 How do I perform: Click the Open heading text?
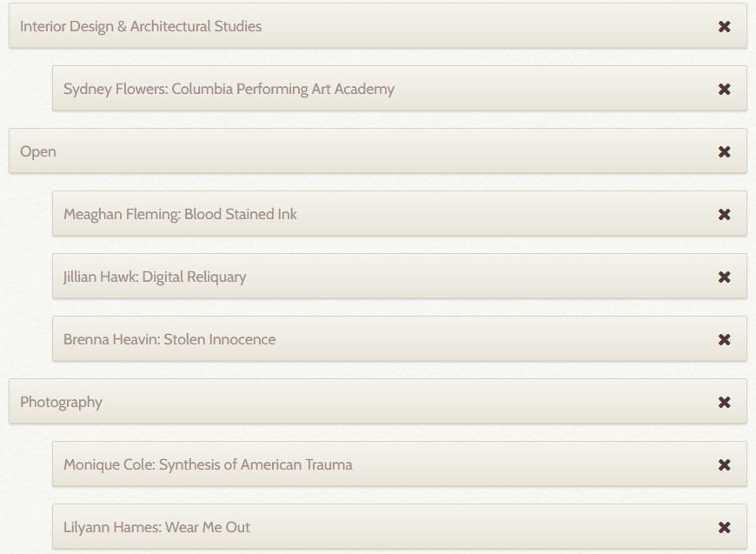point(38,151)
